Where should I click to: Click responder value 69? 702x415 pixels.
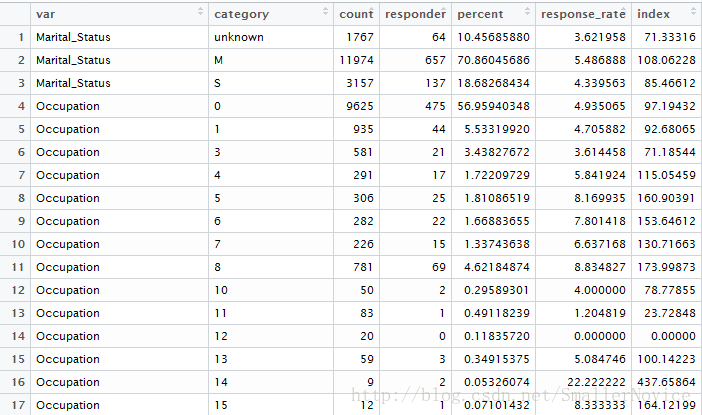[x=439, y=267]
